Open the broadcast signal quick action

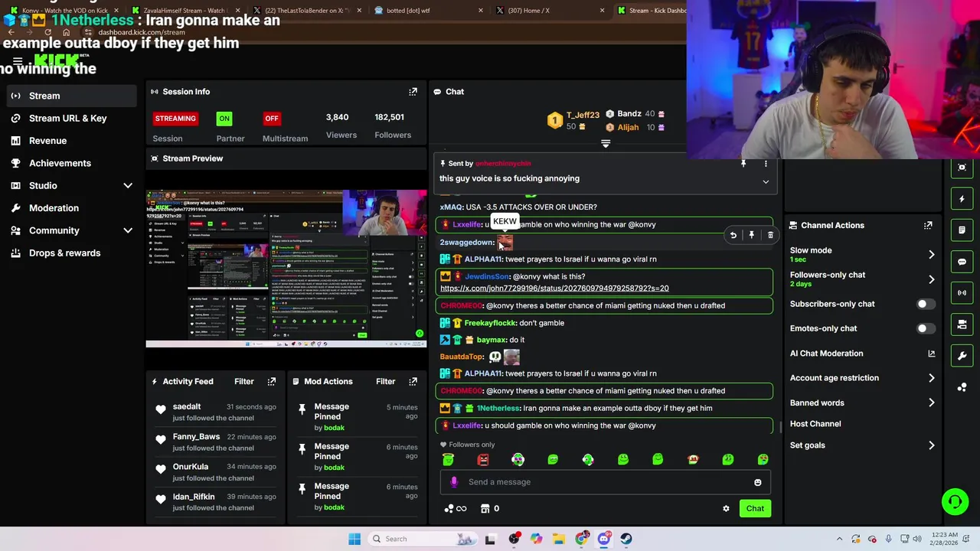962,292
